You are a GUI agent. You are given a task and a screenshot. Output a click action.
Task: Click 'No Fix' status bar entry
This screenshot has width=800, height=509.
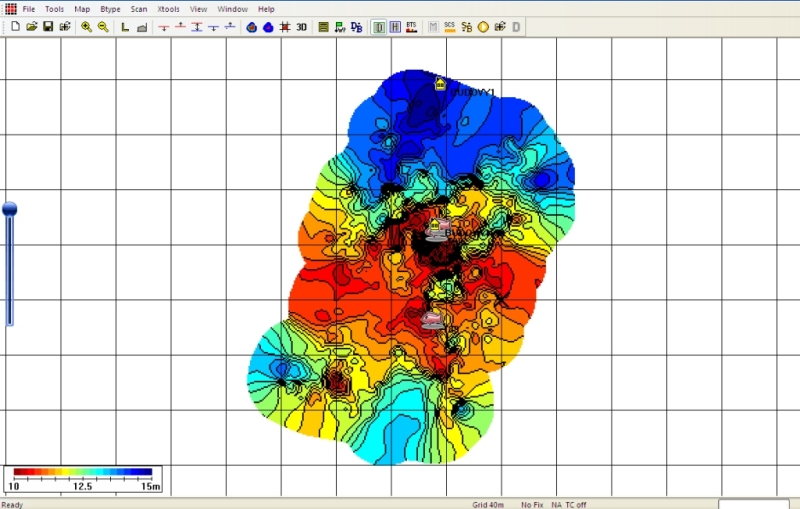click(532, 505)
